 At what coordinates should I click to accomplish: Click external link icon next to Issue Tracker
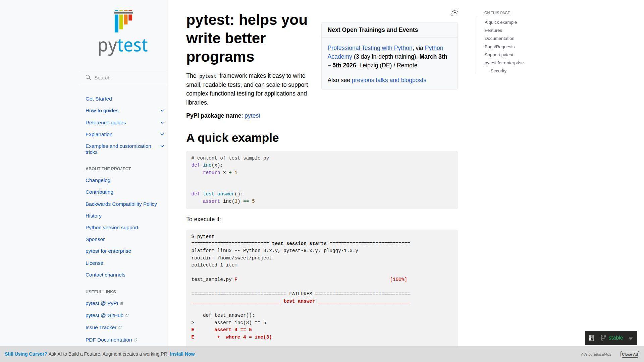[x=120, y=327]
